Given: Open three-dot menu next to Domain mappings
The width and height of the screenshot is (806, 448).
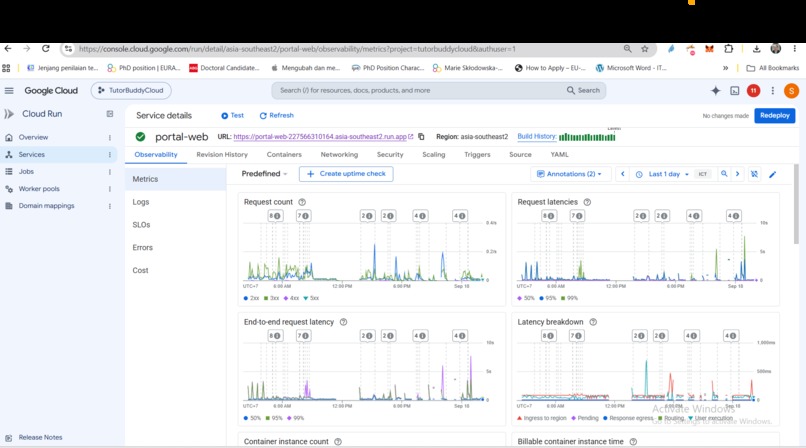Looking at the screenshot, I should [109, 206].
